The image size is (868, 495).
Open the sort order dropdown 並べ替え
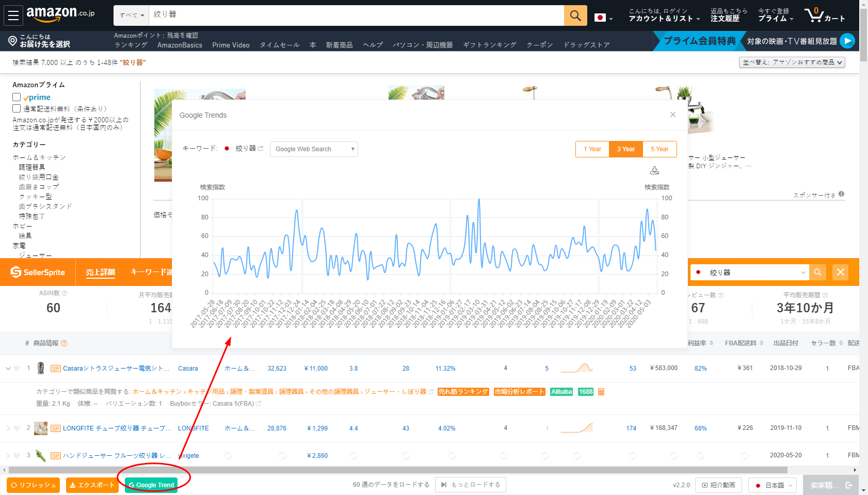pos(792,62)
